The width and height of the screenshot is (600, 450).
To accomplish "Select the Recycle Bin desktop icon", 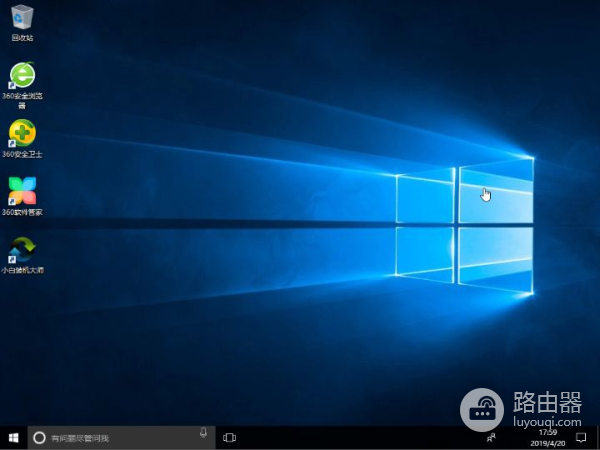I will pos(22,17).
